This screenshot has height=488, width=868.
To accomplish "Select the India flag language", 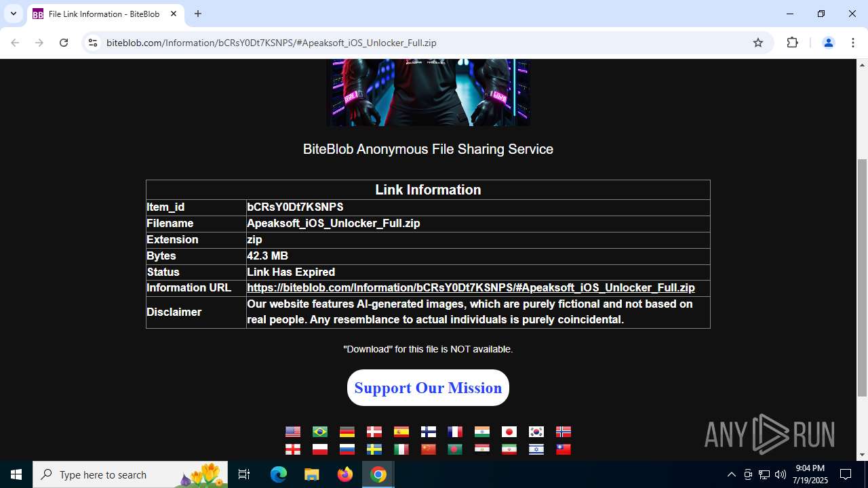I will pos(482,432).
